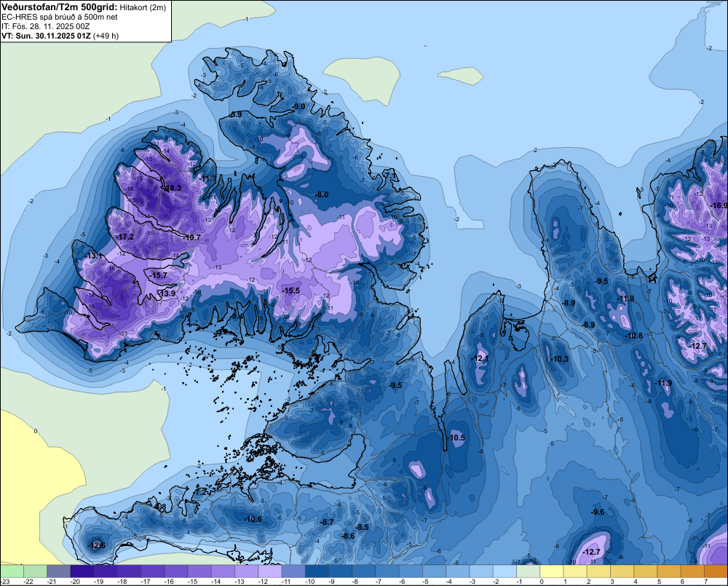Click the -17.2 temperature value on the map
The width and height of the screenshot is (728, 586).
[125, 237]
